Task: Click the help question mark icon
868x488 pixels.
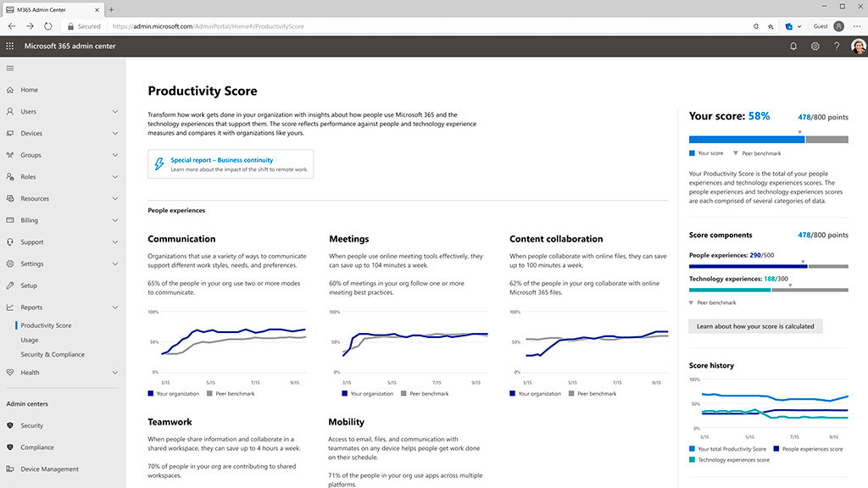Action: pyautogui.click(x=837, y=47)
